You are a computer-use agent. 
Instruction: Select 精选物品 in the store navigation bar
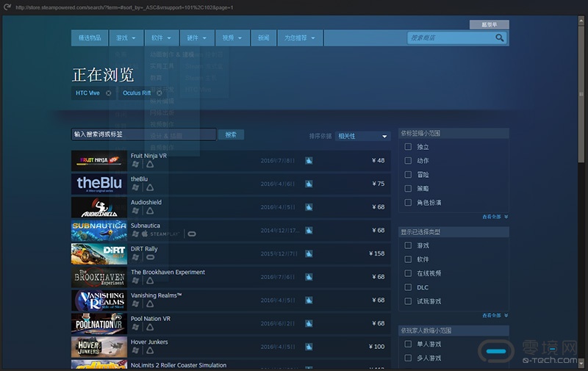coord(90,37)
